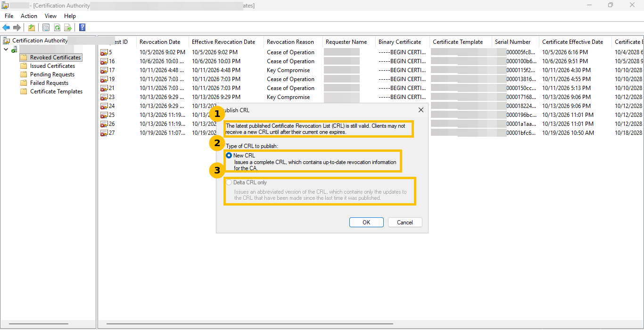This screenshot has width=644, height=330.
Task: Click revoked certificate icon for request 24
Action: click(x=104, y=106)
